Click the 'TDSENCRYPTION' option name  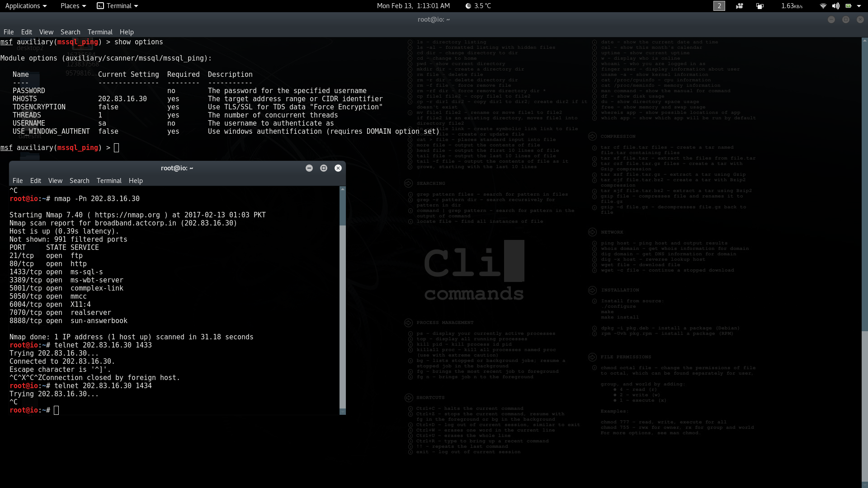(39, 107)
